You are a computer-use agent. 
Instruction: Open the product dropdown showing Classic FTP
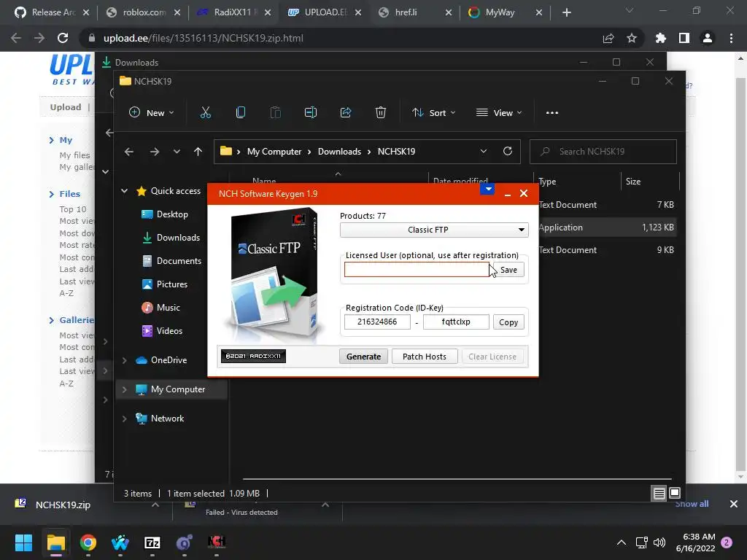[434, 230]
